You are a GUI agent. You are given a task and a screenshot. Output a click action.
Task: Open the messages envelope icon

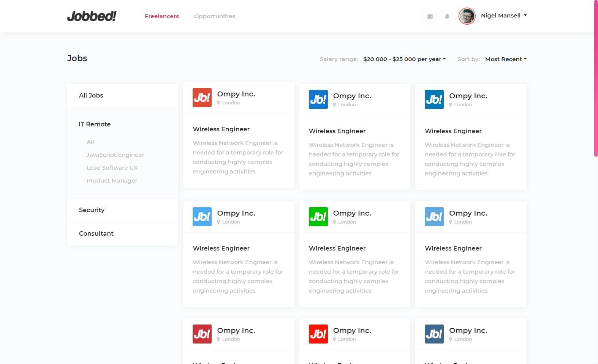point(430,16)
